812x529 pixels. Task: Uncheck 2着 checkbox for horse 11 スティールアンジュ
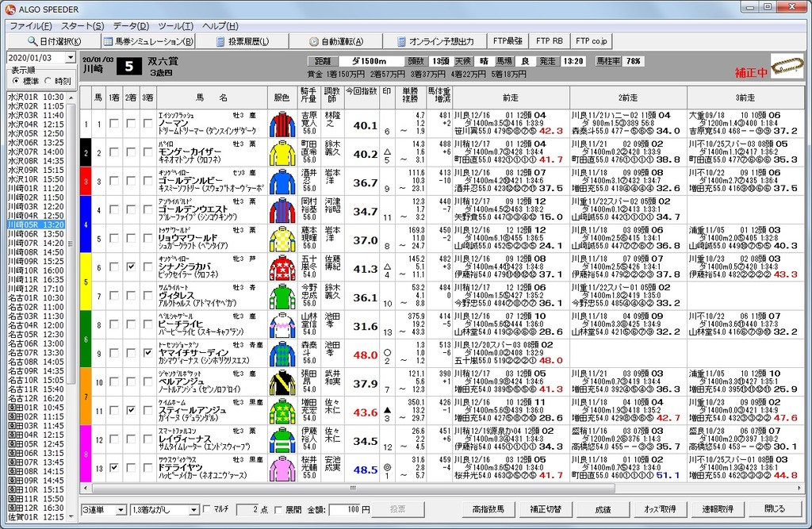tap(131, 410)
